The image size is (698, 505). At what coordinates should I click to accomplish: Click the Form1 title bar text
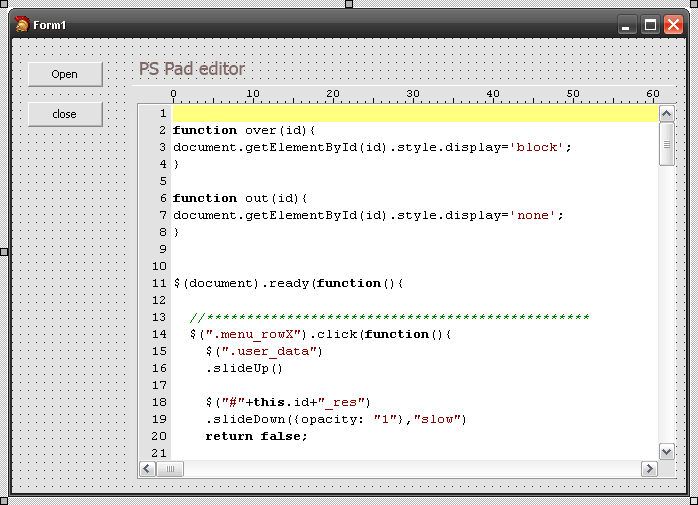tap(50, 25)
